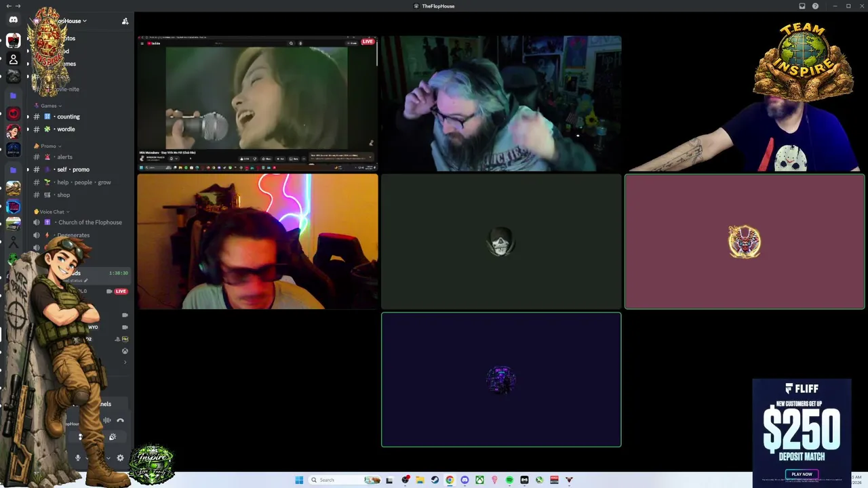The width and height of the screenshot is (868, 488).
Task: Click Play Now on Fliff ad
Action: [802, 474]
